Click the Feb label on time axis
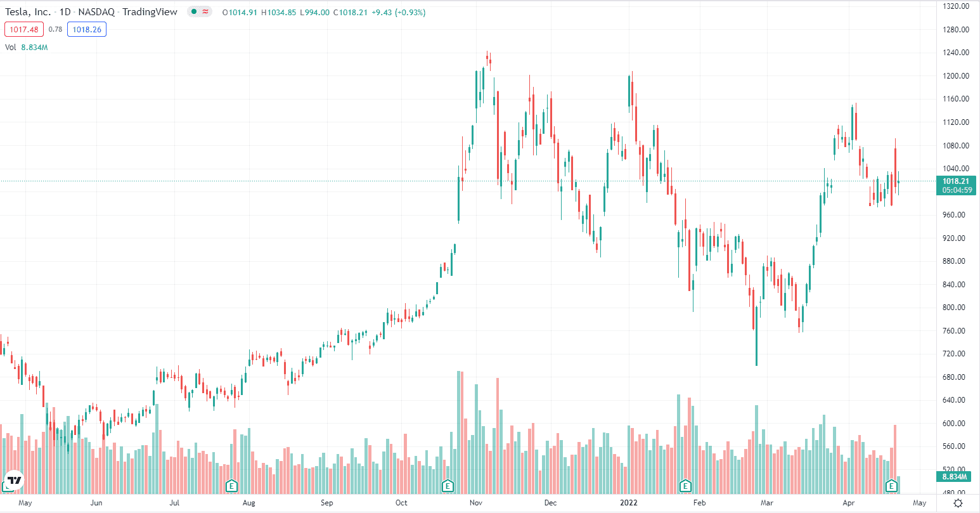Screen dimensions: 980x513 coord(699,503)
